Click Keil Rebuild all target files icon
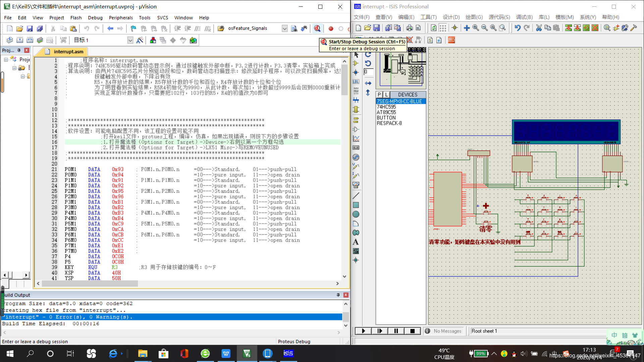644x362 pixels. tap(30, 40)
